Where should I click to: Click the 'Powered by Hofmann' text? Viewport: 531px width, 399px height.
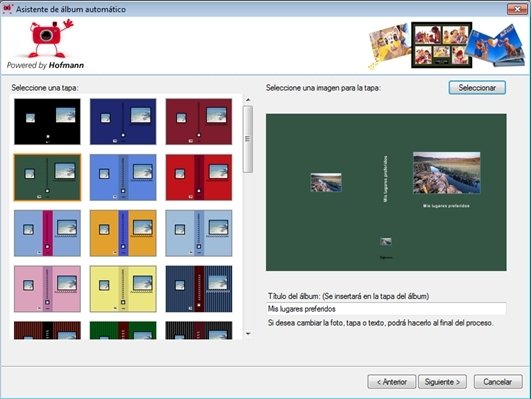(x=45, y=65)
